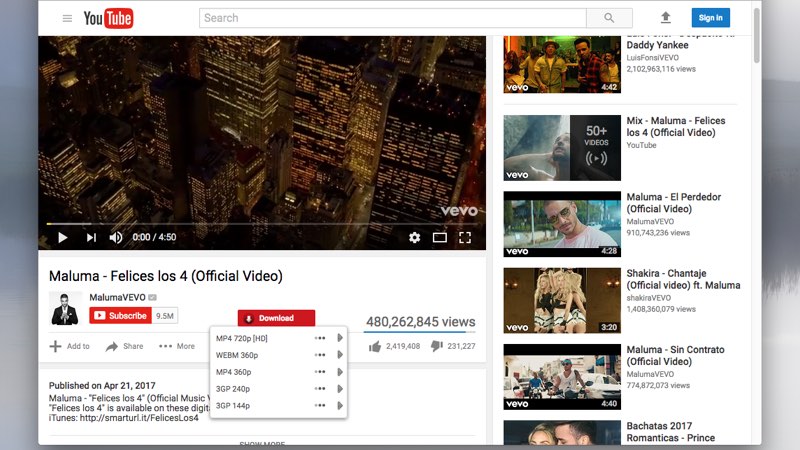Screen dimensions: 800x450
Task: Click shakiraVEVO channel name
Action: point(648,298)
